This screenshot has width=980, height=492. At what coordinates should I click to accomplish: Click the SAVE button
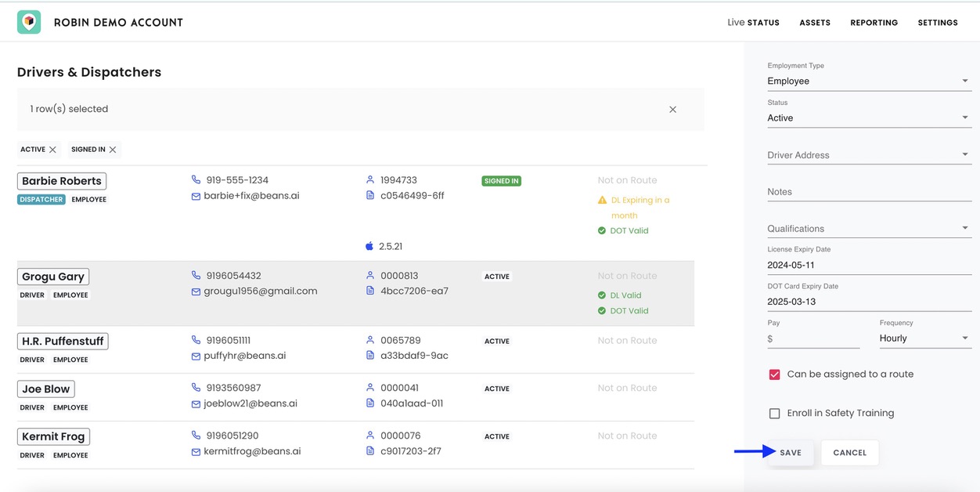pos(791,453)
